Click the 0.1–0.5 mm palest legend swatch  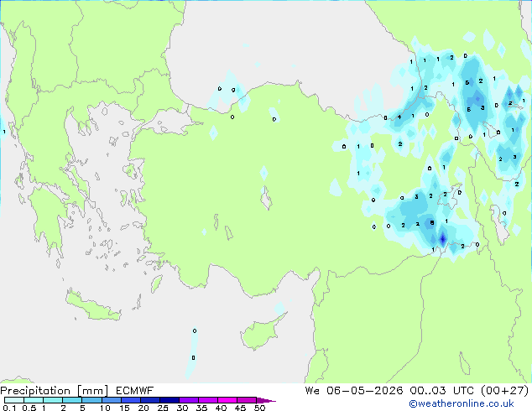click(14, 400)
